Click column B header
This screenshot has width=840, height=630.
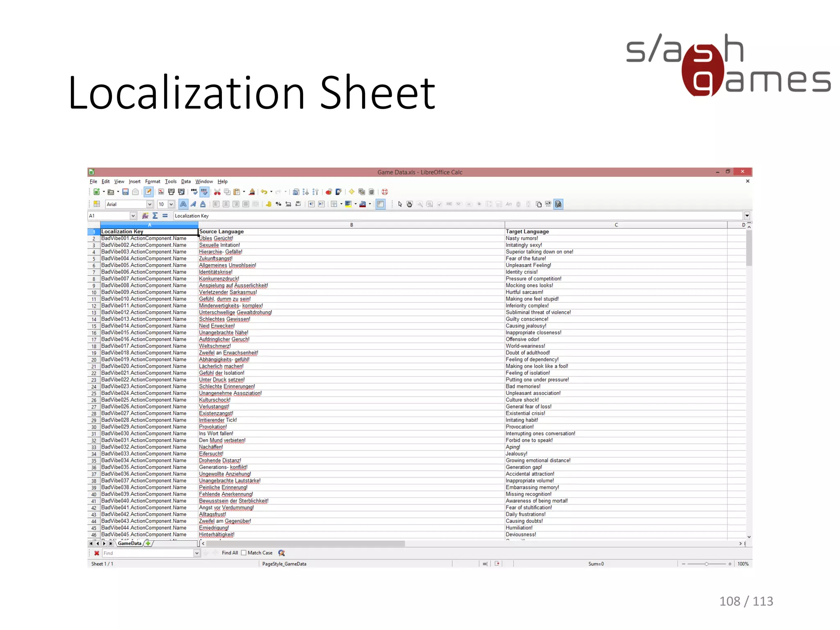click(352, 225)
